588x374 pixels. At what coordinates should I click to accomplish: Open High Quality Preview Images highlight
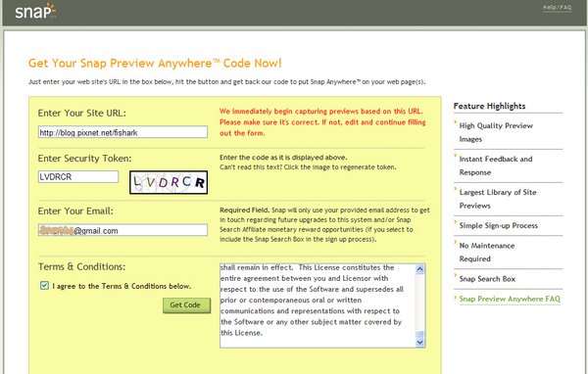496,132
